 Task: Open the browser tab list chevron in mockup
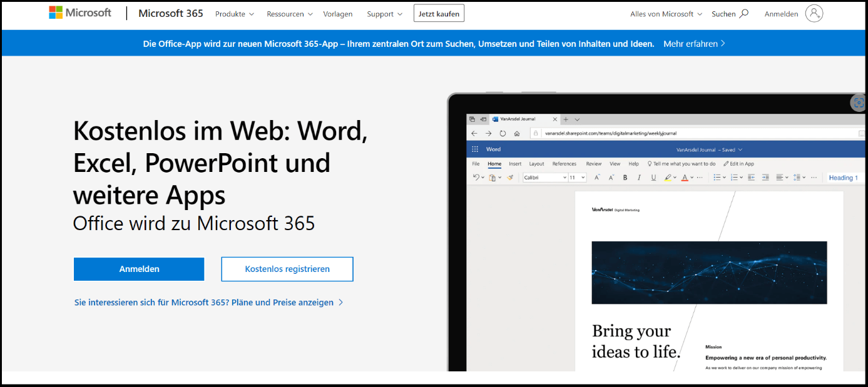pyautogui.click(x=577, y=119)
